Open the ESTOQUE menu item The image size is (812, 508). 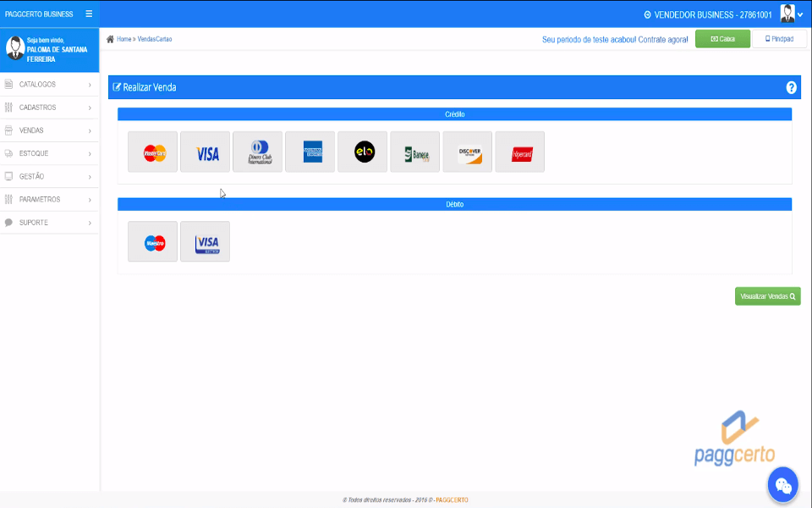click(x=49, y=153)
